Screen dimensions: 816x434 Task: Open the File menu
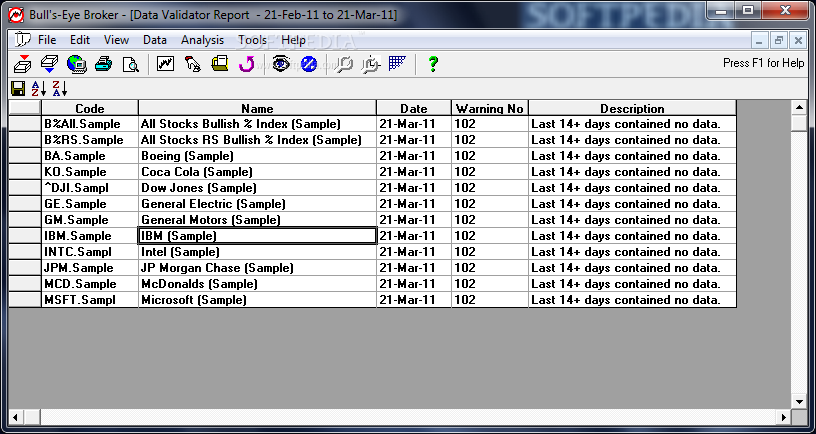click(47, 40)
